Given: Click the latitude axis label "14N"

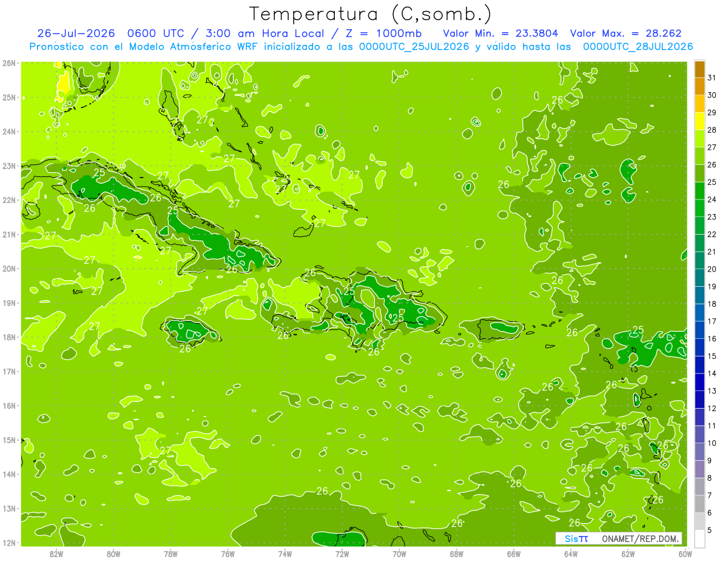Looking at the screenshot, I should pyautogui.click(x=9, y=474).
